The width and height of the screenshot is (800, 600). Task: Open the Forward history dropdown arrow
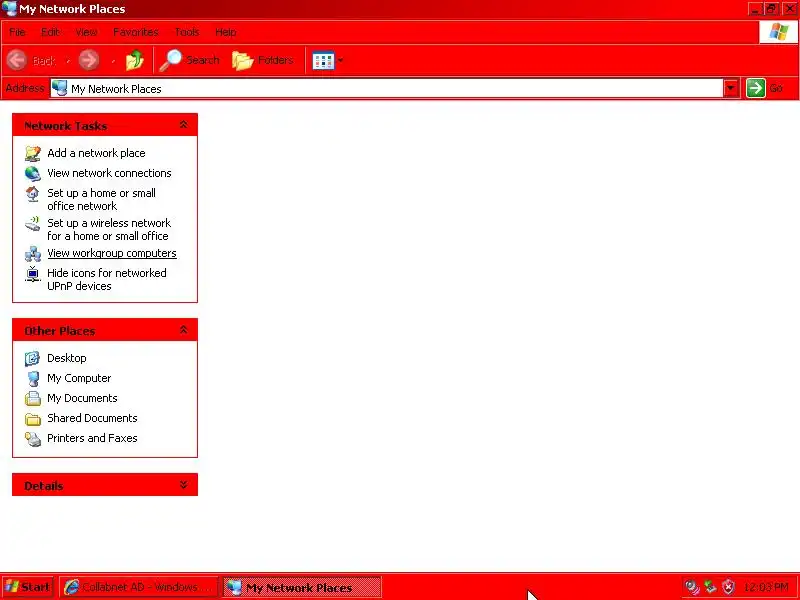click(113, 61)
